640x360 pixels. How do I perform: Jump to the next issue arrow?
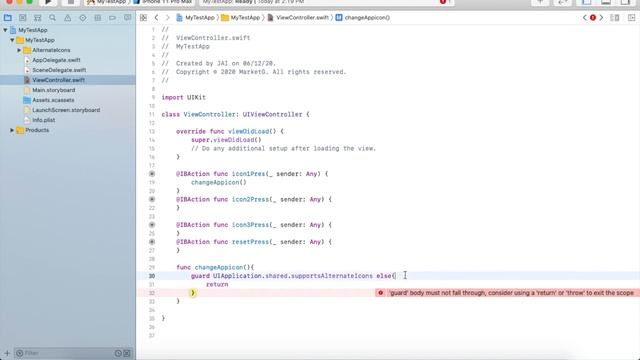(x=601, y=18)
